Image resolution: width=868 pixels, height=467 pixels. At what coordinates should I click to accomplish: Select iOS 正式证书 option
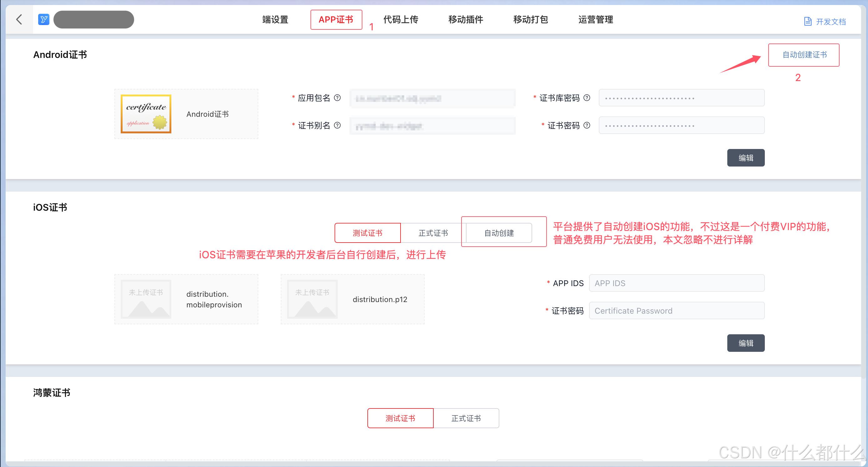[433, 233]
